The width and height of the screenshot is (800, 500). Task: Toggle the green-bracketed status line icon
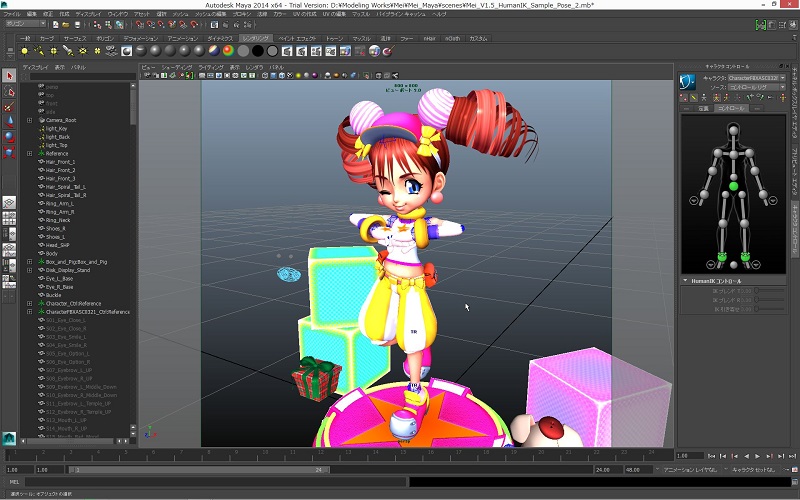coord(761,24)
